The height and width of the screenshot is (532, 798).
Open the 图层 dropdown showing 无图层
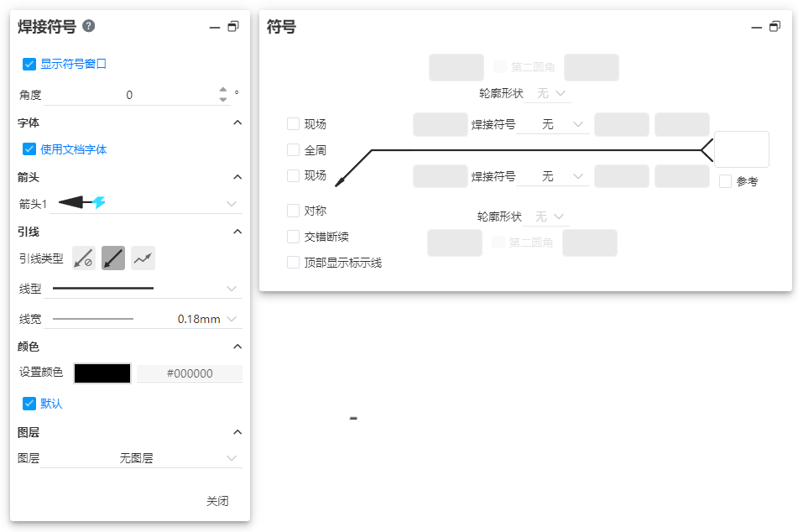pos(232,458)
